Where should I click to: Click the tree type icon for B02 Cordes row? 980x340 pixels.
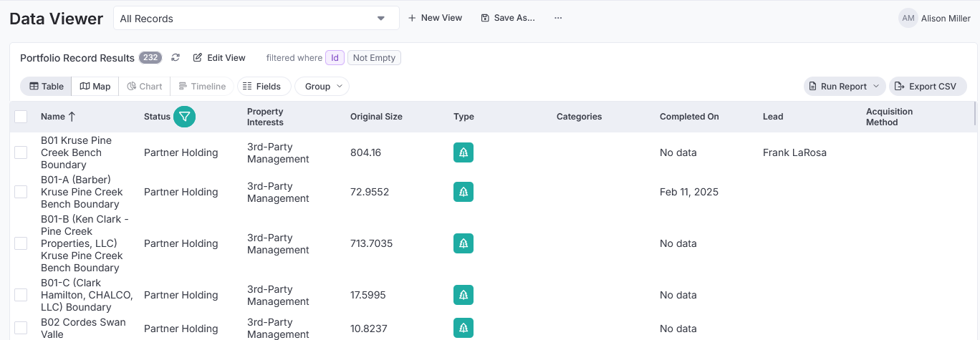(463, 329)
